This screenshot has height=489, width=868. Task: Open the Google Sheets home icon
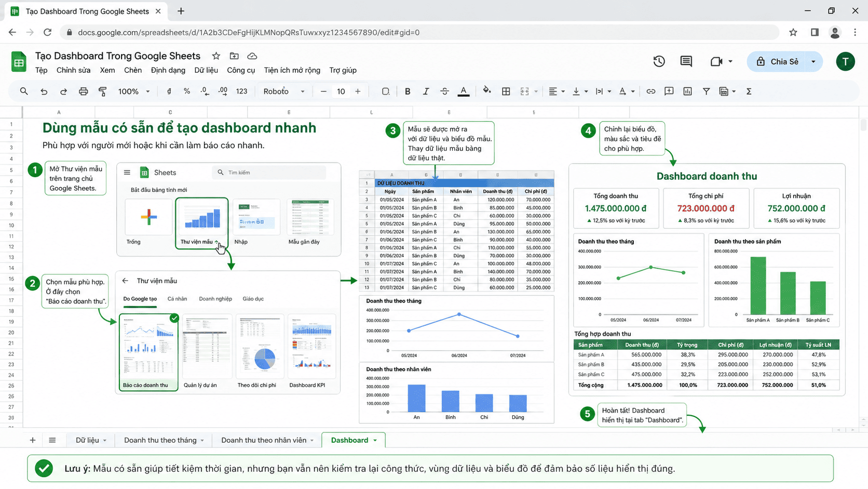(x=19, y=62)
